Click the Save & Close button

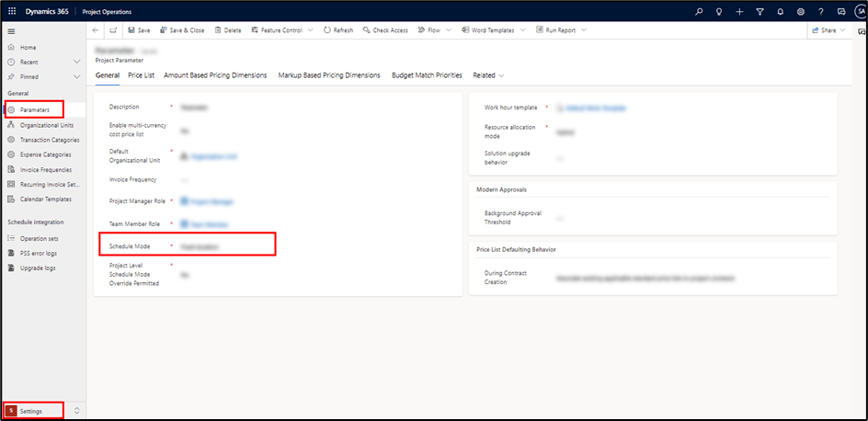pos(181,30)
